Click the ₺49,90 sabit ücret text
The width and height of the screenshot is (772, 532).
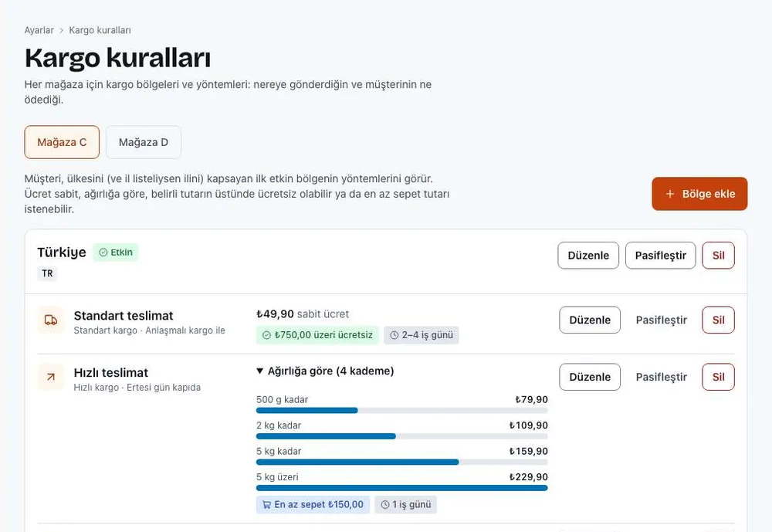(x=303, y=314)
